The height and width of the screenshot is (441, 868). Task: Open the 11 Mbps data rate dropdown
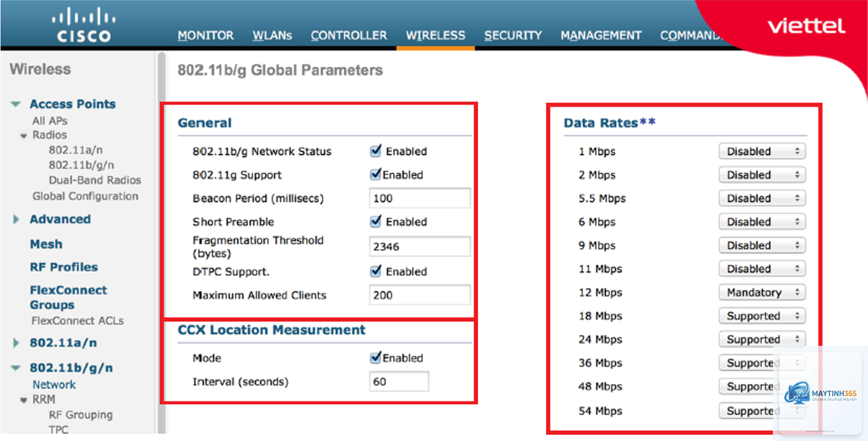[x=761, y=269]
